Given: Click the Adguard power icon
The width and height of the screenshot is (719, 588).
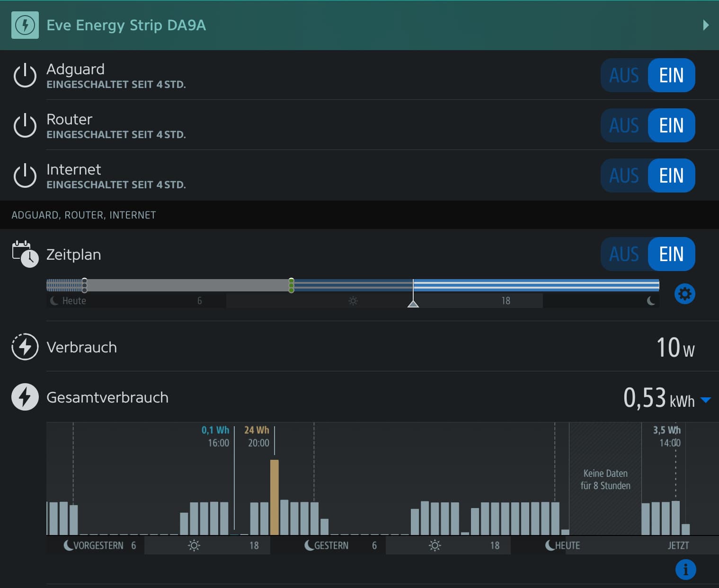Looking at the screenshot, I should point(25,76).
